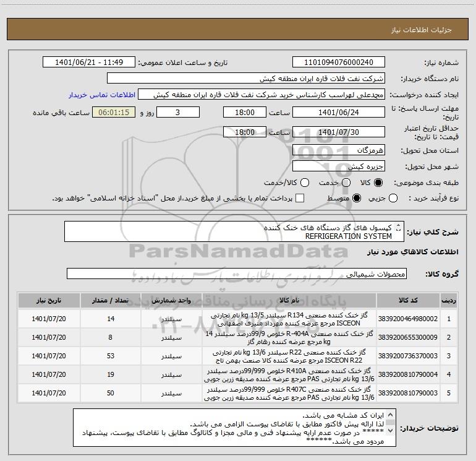Click the remaining time 06:01:15 field
Viewport: 476px width, 461px height.
114,112
